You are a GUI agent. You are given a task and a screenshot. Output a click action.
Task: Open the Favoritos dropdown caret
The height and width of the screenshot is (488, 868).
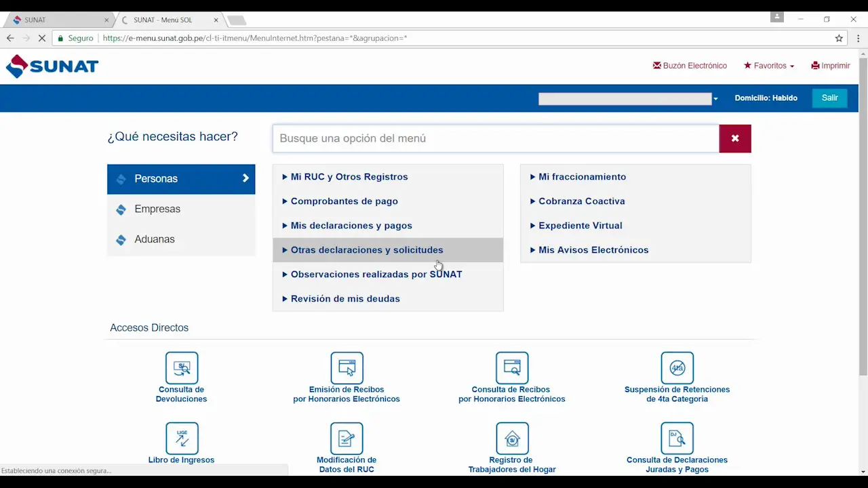click(x=791, y=66)
